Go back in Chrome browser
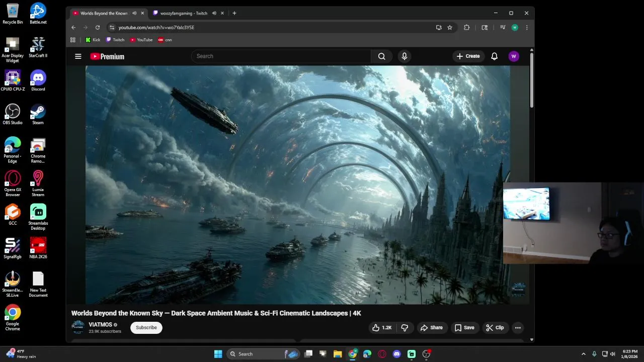 click(x=73, y=27)
